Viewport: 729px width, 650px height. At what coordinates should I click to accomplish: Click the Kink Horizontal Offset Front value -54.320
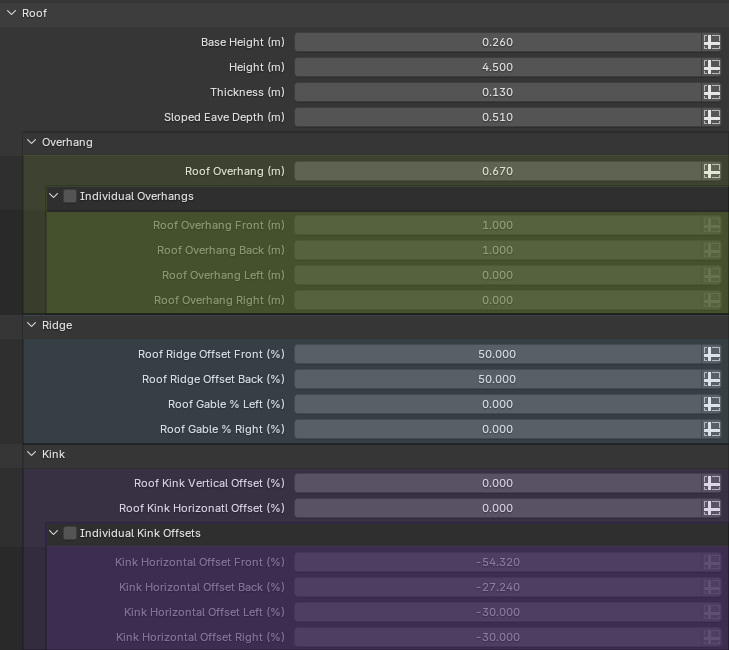(x=497, y=563)
